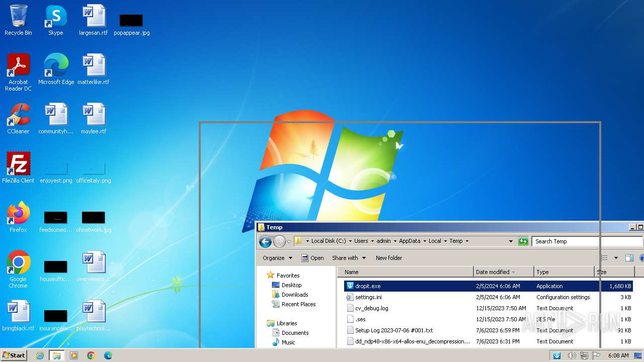
Task: Click Explorer's Forward navigation arrow
Action: tap(279, 241)
